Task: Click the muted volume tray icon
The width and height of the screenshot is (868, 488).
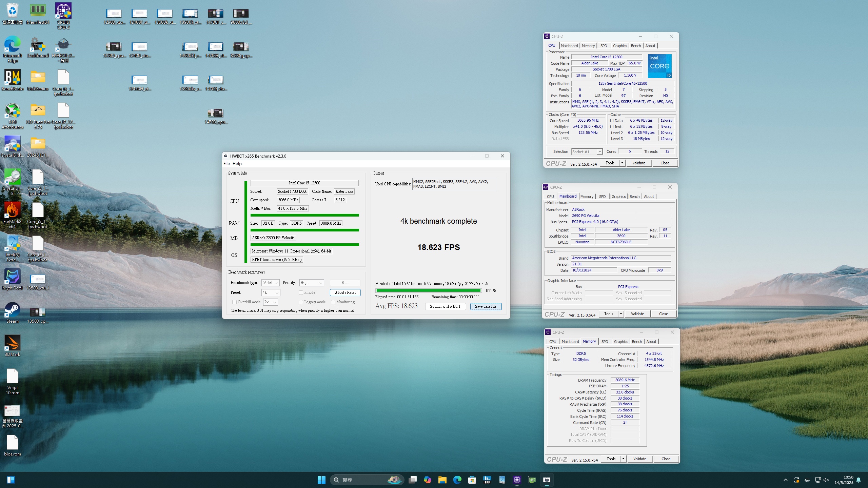Action: 826,480
